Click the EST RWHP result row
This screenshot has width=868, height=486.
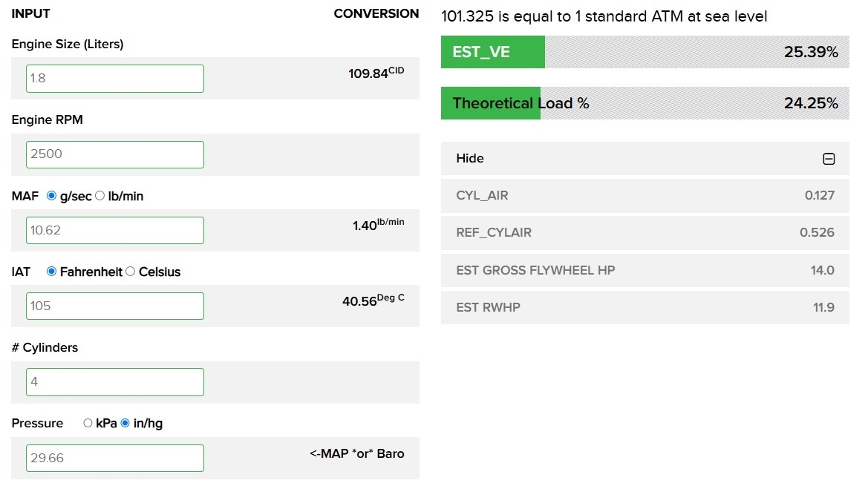click(x=645, y=307)
